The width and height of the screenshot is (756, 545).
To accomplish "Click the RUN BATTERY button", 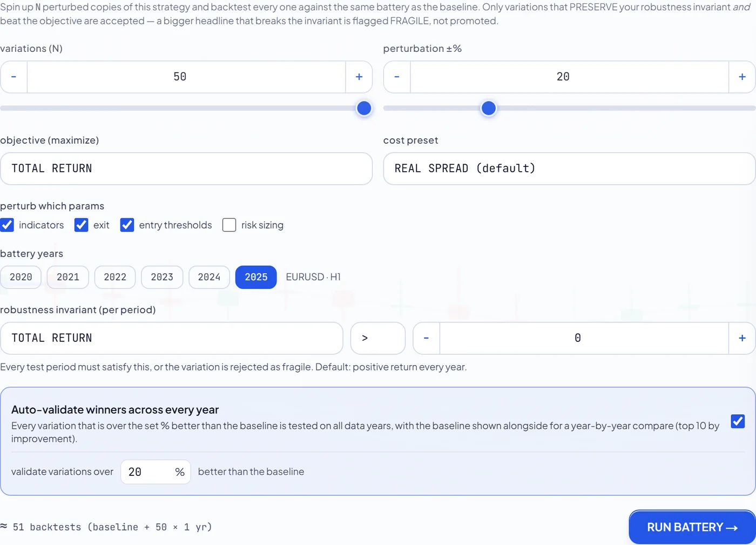I will [692, 527].
